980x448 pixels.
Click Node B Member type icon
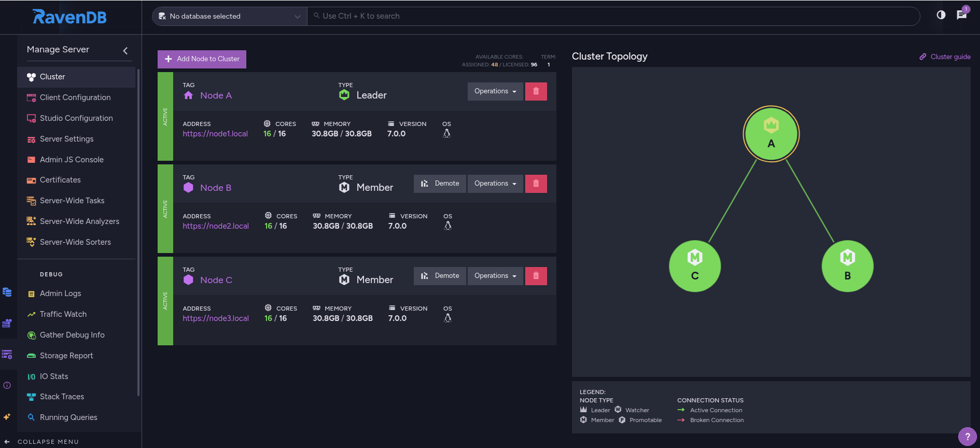344,187
